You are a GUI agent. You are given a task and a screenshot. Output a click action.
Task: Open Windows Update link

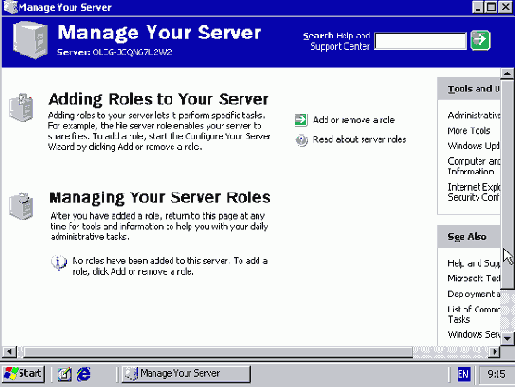click(x=473, y=146)
